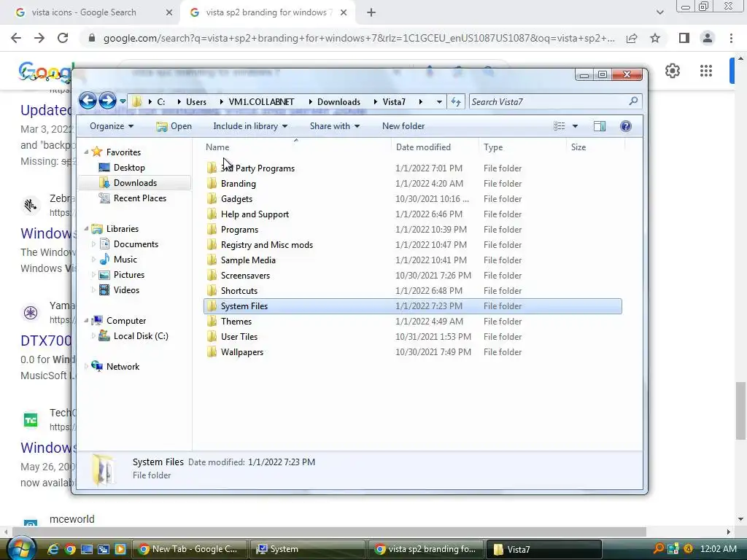This screenshot has width=747, height=560.
Task: Open the recent pages dropdown arrow in Explorer
Action: [x=123, y=101]
